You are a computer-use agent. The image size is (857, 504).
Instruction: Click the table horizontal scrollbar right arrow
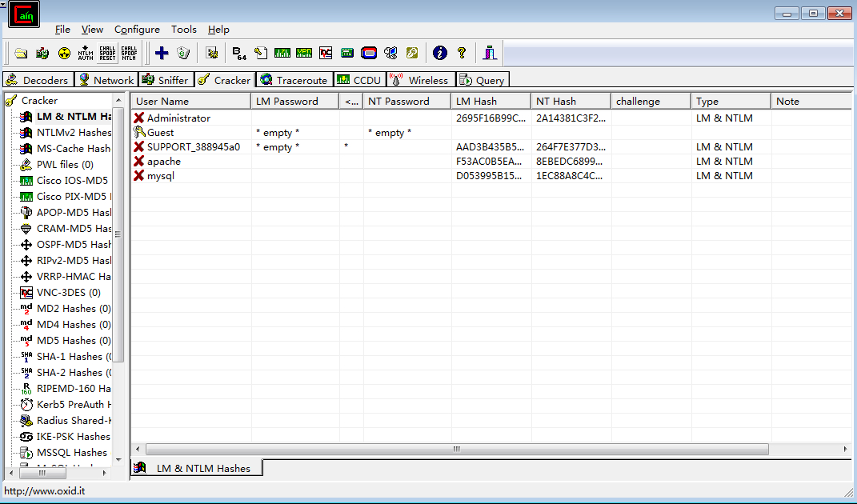(x=845, y=450)
